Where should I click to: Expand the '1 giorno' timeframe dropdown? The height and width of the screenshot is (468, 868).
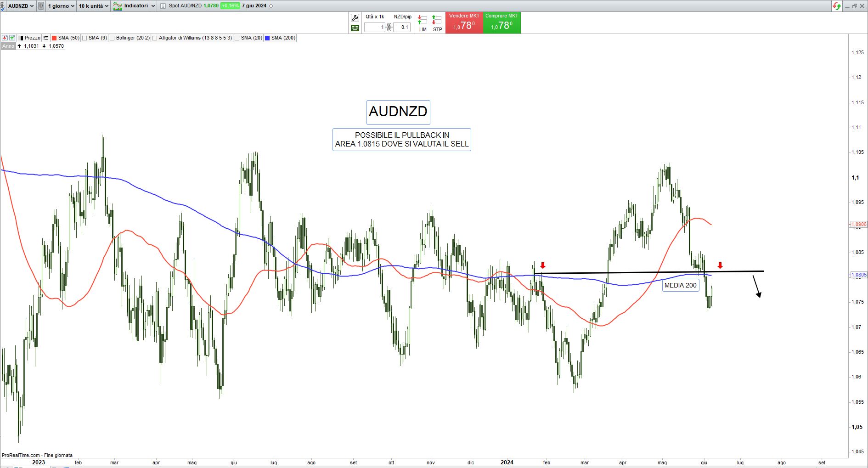point(61,6)
